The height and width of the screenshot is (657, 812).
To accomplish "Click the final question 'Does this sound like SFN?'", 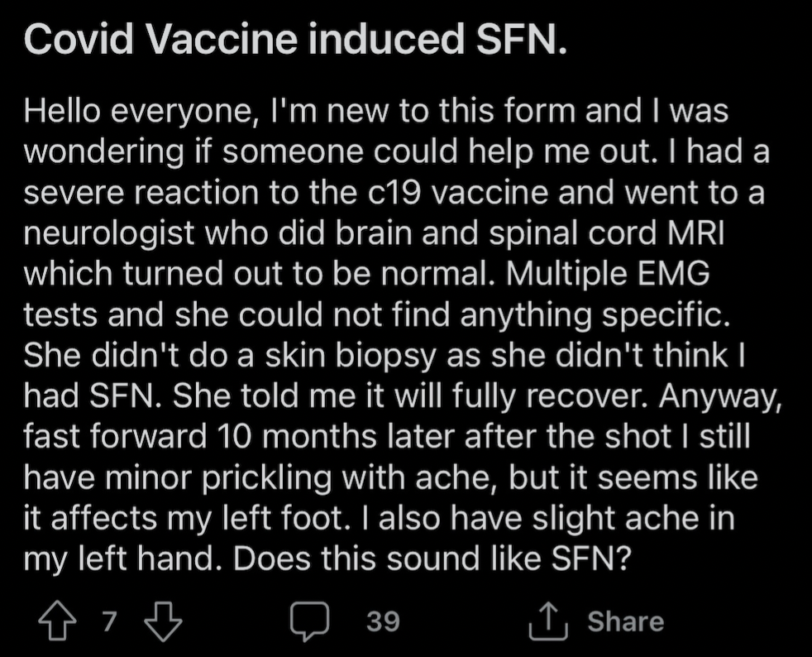I will [x=433, y=559].
